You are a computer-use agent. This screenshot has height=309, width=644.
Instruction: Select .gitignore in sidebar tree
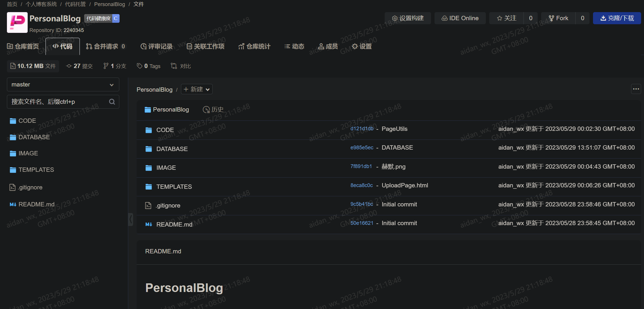[x=26, y=187]
